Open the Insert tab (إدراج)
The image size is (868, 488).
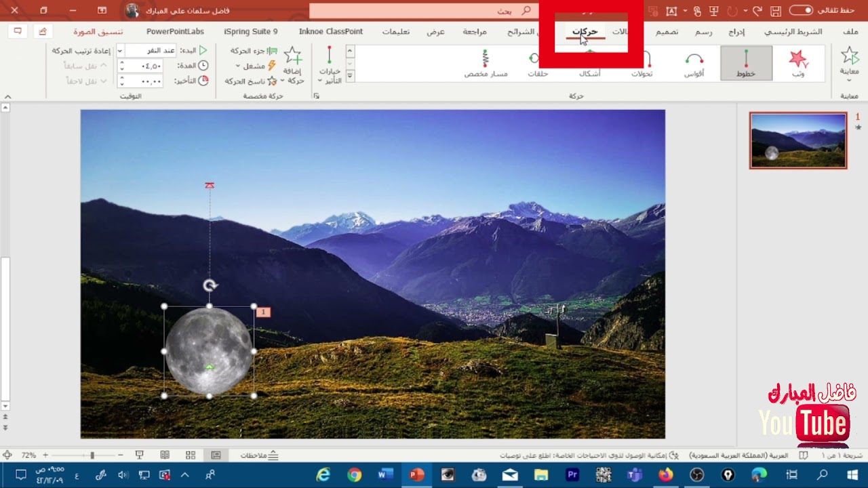point(736,32)
